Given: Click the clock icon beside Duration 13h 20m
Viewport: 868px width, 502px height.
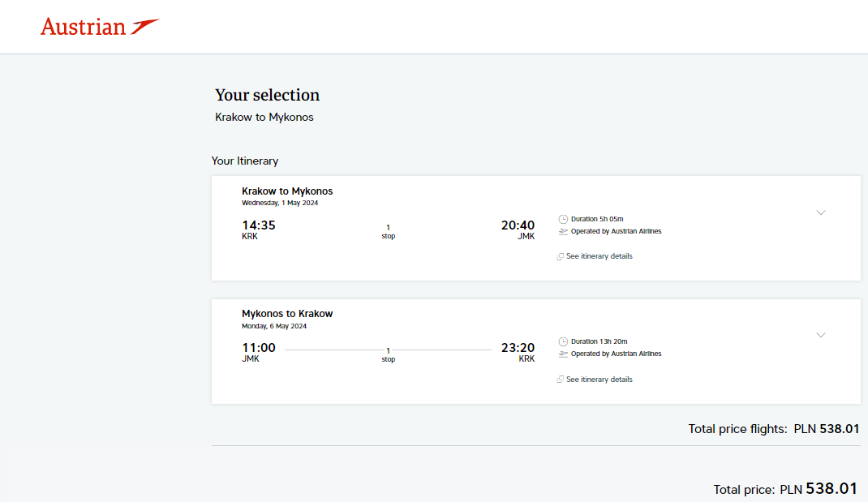Looking at the screenshot, I should (563, 341).
